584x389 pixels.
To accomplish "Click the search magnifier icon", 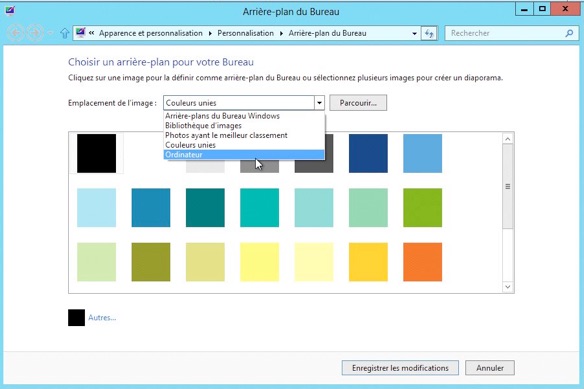I will (569, 34).
